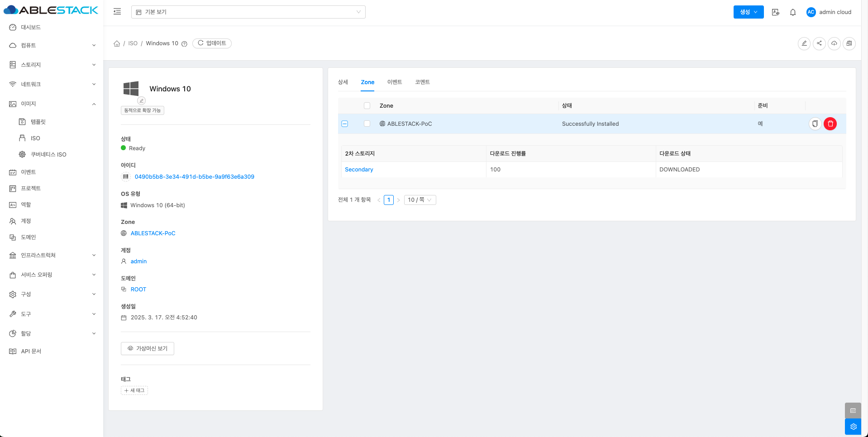
Task: Switch to the 이벤트 tab
Action: [394, 82]
